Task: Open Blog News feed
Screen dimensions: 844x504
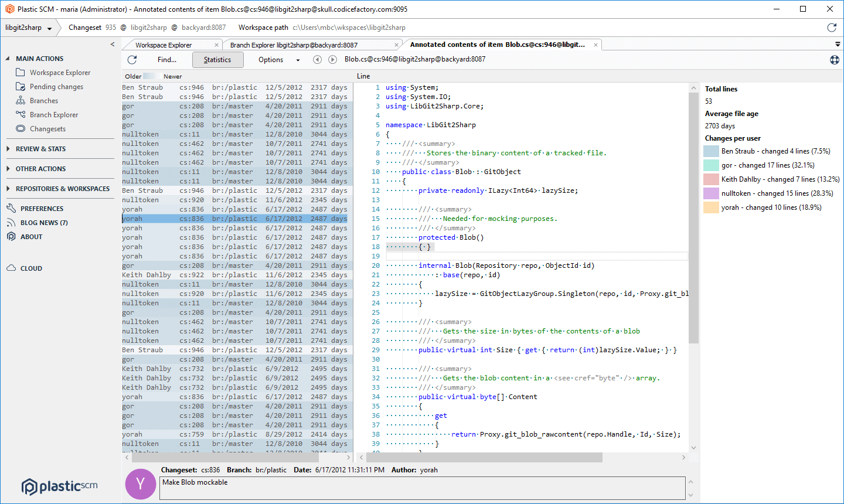Action: (x=44, y=223)
